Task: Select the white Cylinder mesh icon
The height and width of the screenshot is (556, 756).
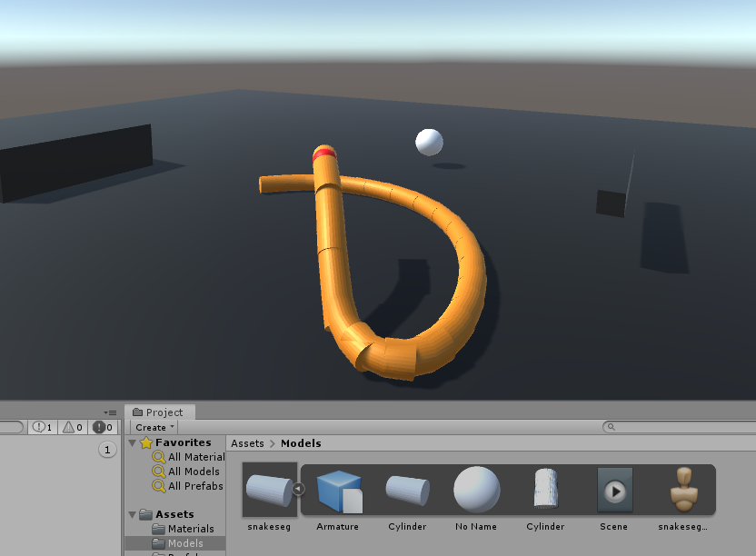Action: pos(546,488)
